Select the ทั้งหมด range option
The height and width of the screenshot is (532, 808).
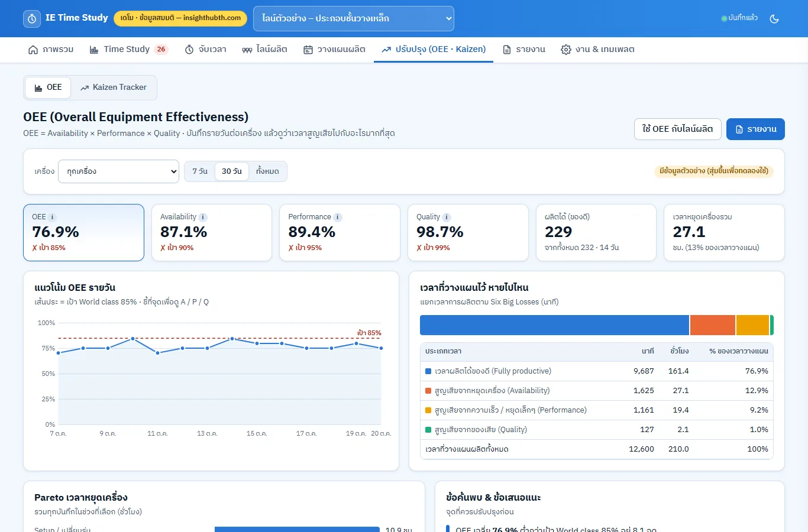pos(267,171)
